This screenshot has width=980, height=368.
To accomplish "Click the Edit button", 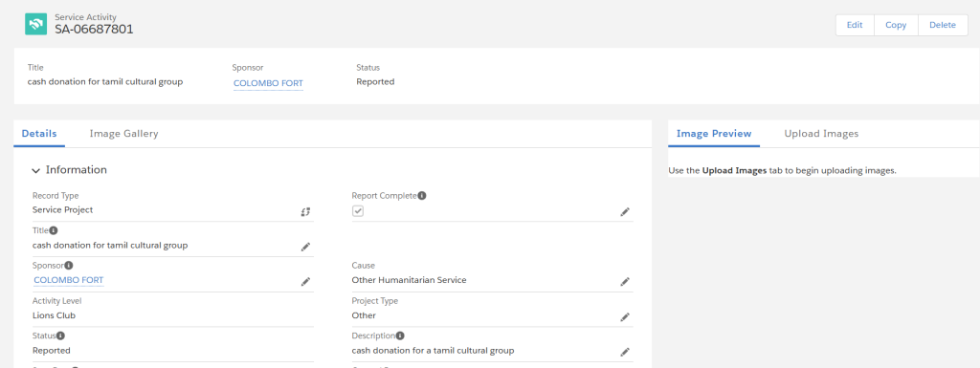I will [x=855, y=25].
